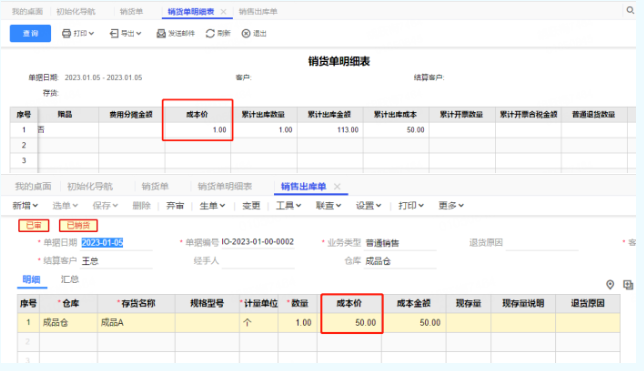
Task: Click the 成本金额 cell 50.00 in detail row
Action: pos(414,323)
